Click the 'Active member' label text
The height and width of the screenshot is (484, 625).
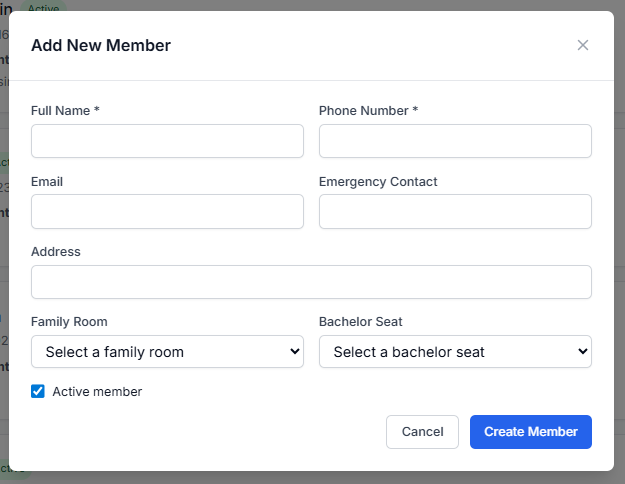click(x=97, y=392)
